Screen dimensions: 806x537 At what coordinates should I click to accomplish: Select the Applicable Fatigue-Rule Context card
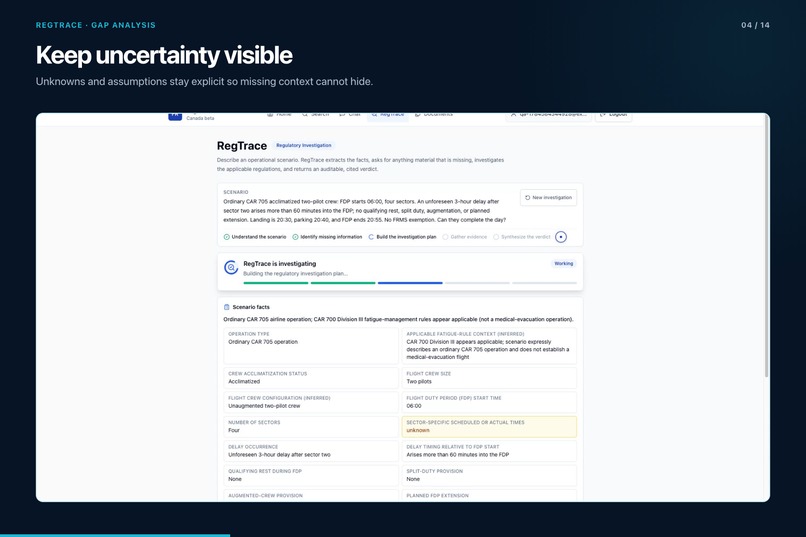click(489, 346)
